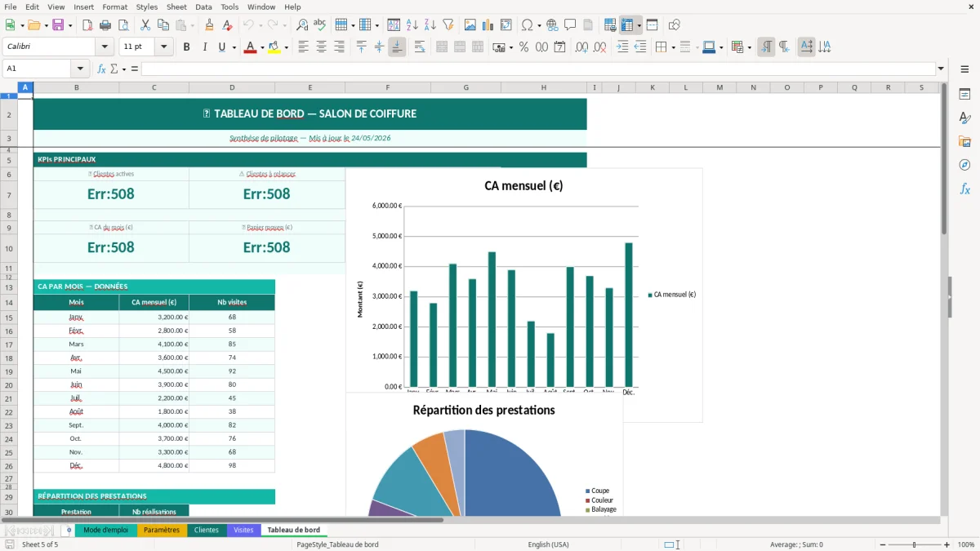The image size is (980, 551).
Task: Open the sidebar Properties panel
Action: tap(964, 95)
